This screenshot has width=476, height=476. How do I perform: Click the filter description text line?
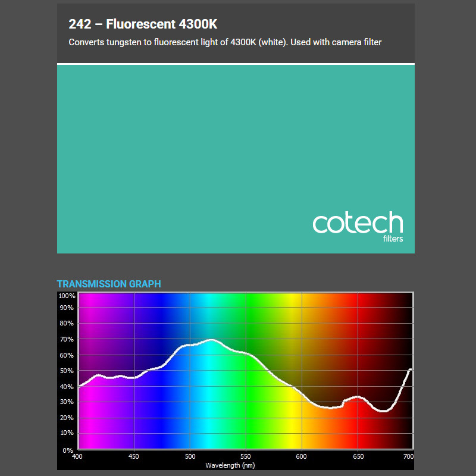[x=226, y=42]
